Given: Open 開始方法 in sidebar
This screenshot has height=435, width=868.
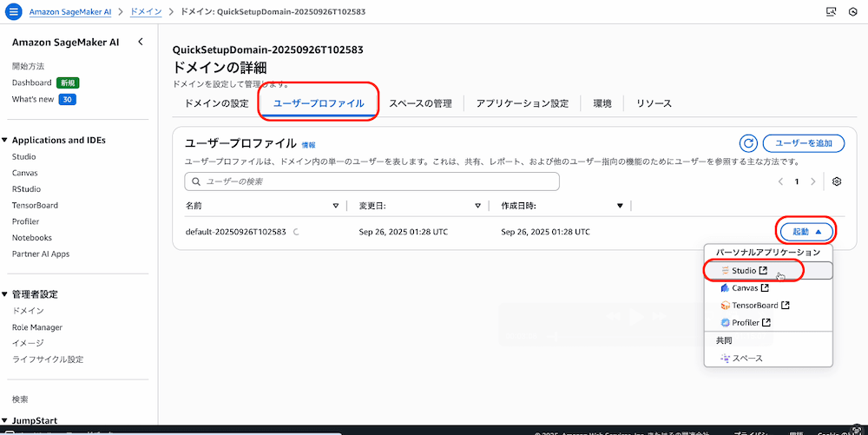Looking at the screenshot, I should coord(29,66).
